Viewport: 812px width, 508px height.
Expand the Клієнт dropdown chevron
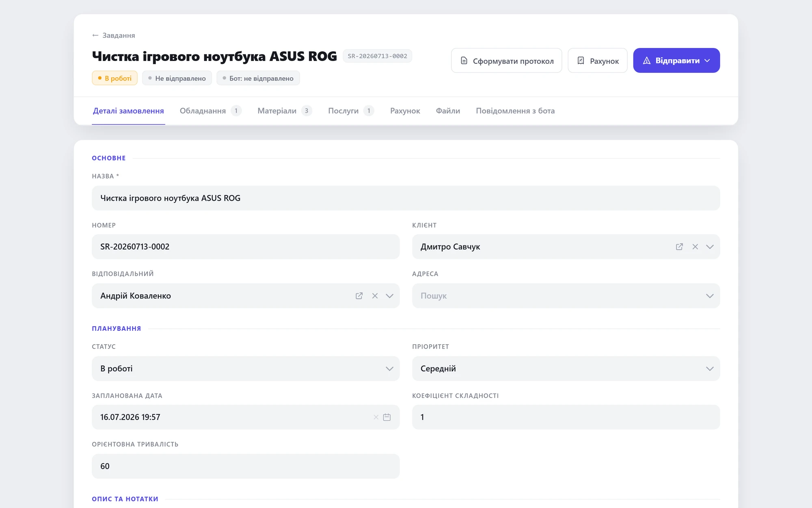(x=710, y=247)
